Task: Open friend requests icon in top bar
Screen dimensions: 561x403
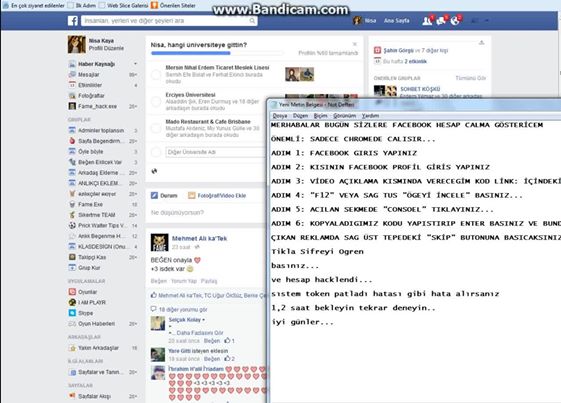Action: point(427,21)
